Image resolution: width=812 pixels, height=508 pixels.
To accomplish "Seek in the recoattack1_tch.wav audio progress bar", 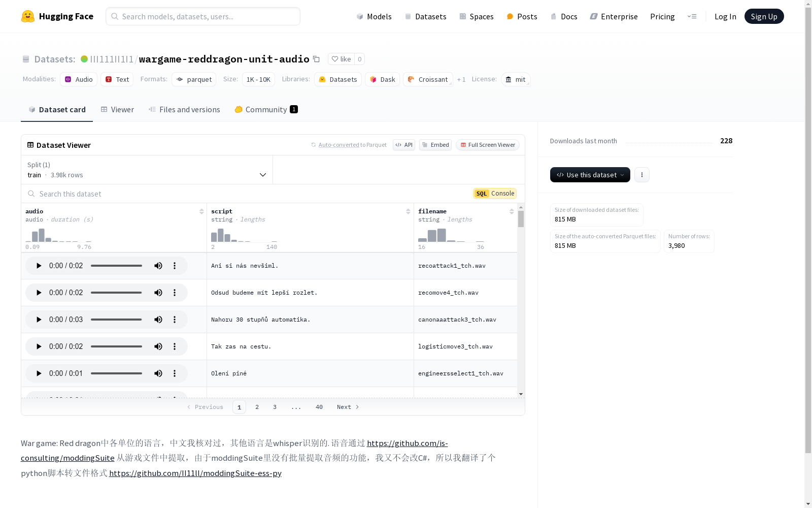I will coord(116,266).
